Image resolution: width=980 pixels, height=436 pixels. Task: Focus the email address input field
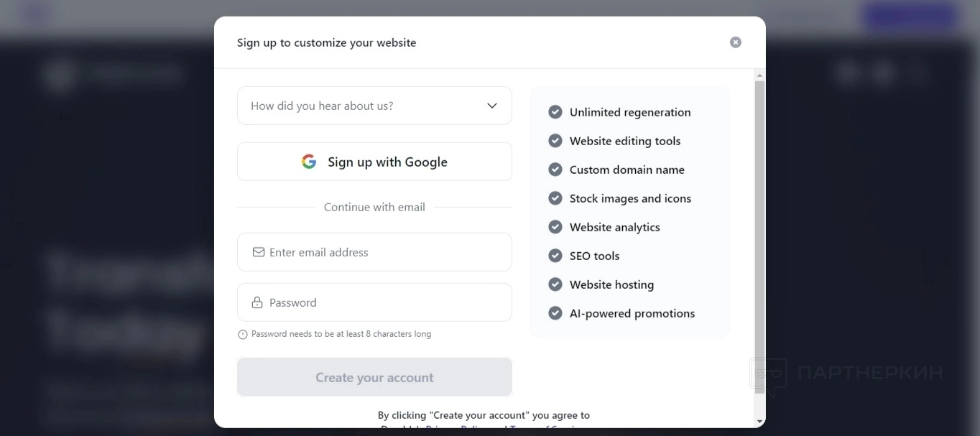[384, 252]
